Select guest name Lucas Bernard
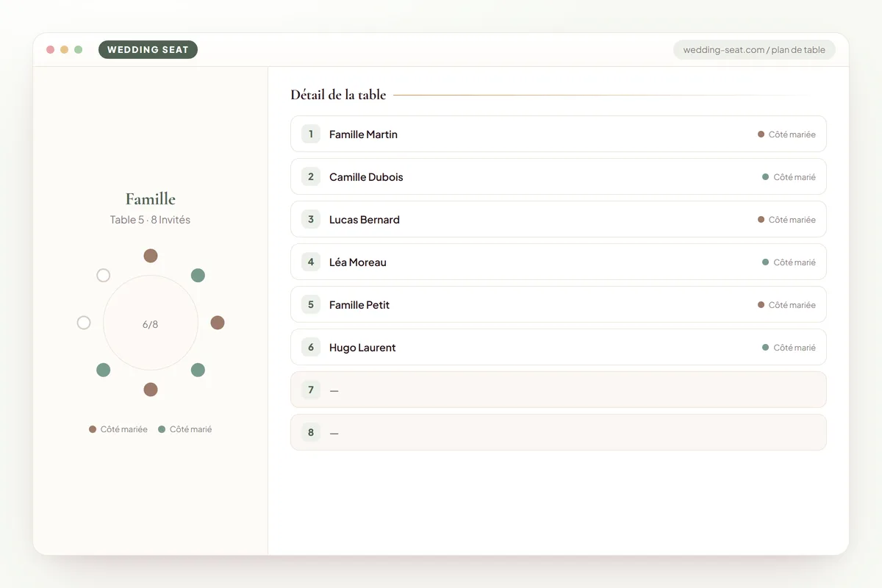This screenshot has height=588, width=882. (x=365, y=220)
